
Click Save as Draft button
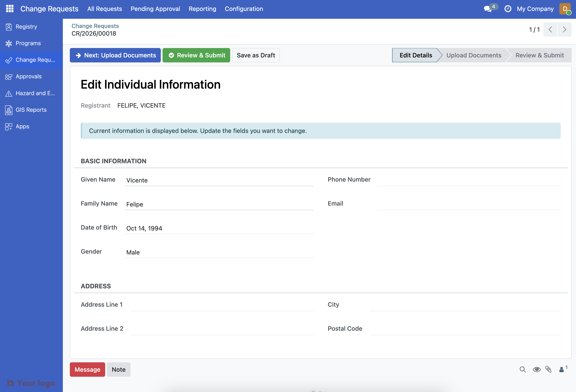(x=256, y=55)
